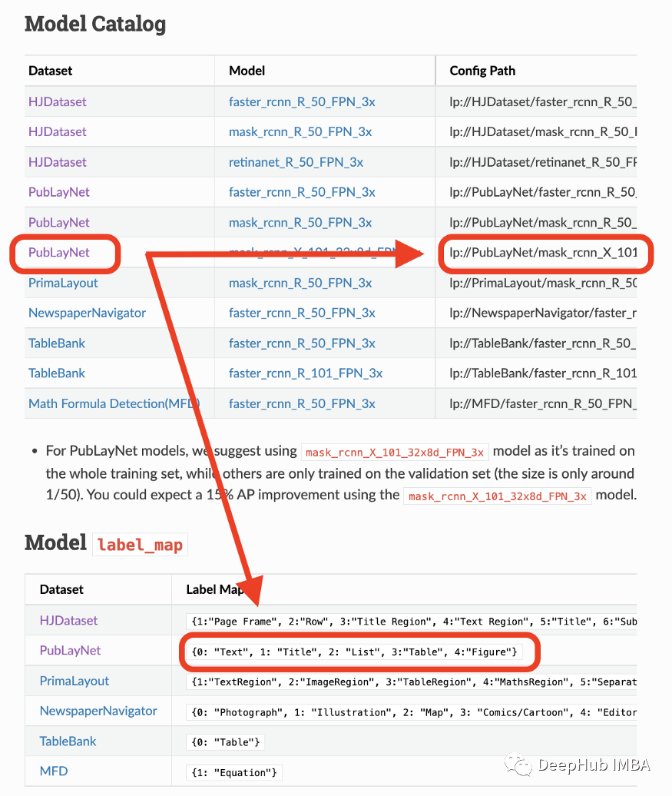Click PrimaLayout link in the label_map table
The height and width of the screenshot is (796, 672).
point(74,681)
